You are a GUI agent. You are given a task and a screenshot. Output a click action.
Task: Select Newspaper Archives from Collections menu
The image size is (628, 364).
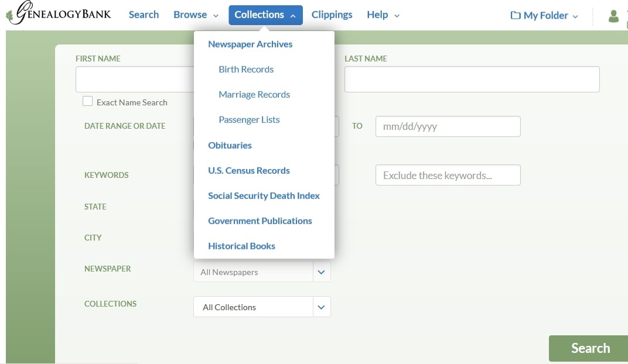coord(250,44)
